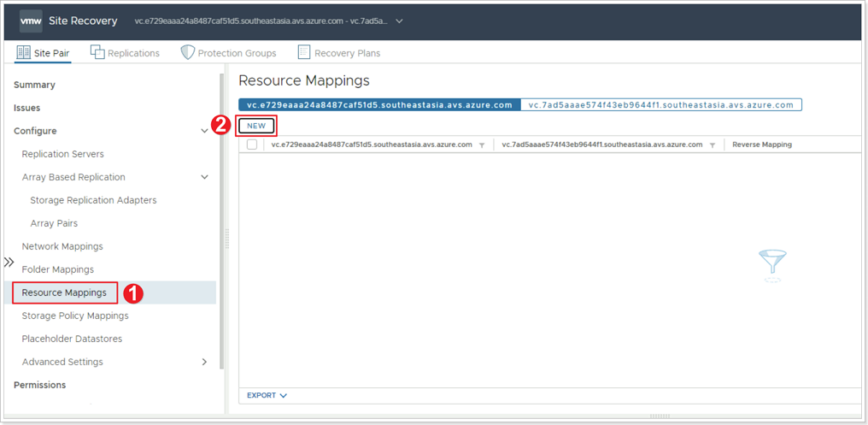Screen dimensions: 868x425
Task: Click vc.e729eaaa table column header text
Action: pos(372,145)
